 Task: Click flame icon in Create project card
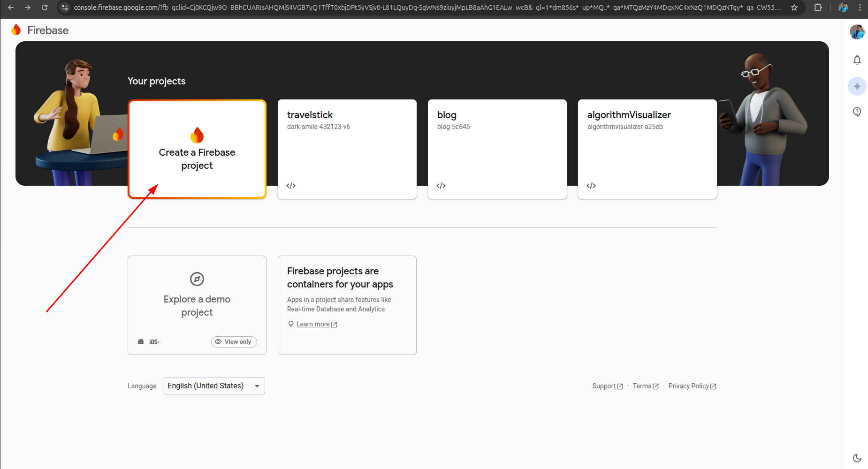tap(197, 135)
